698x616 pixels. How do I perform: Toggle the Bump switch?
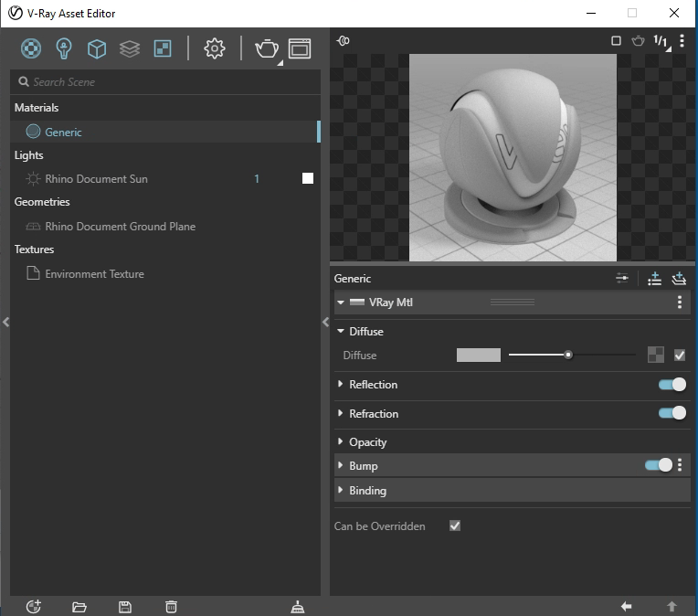point(659,465)
